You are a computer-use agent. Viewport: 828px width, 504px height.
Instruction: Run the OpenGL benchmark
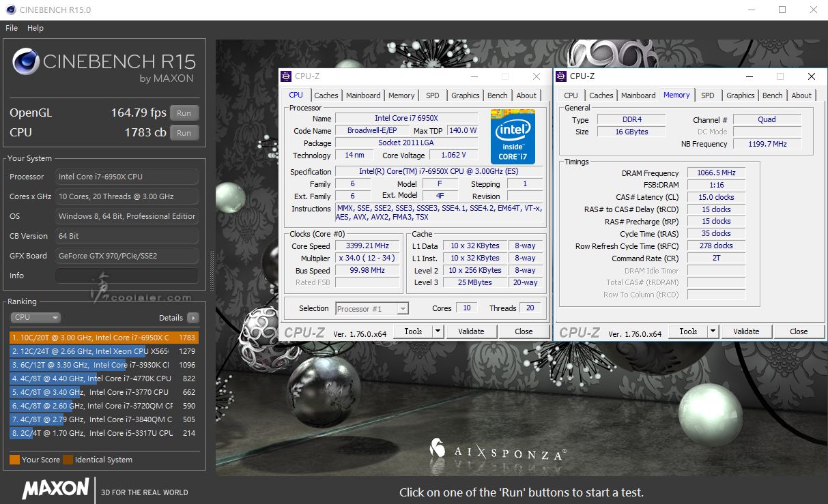pos(184,113)
